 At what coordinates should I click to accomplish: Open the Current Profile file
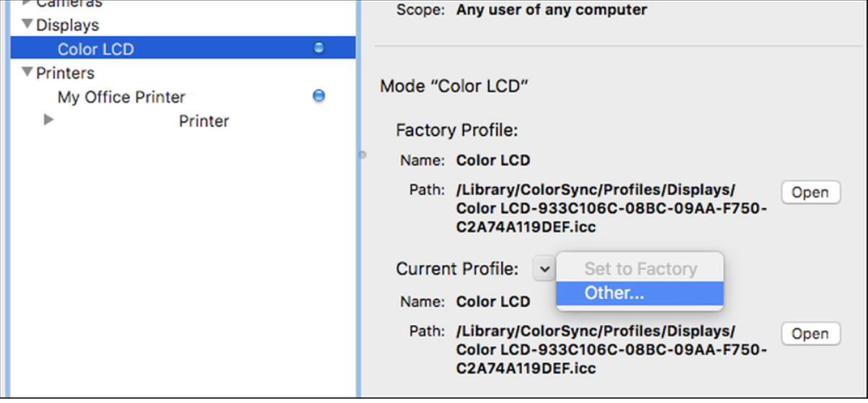[x=810, y=334]
